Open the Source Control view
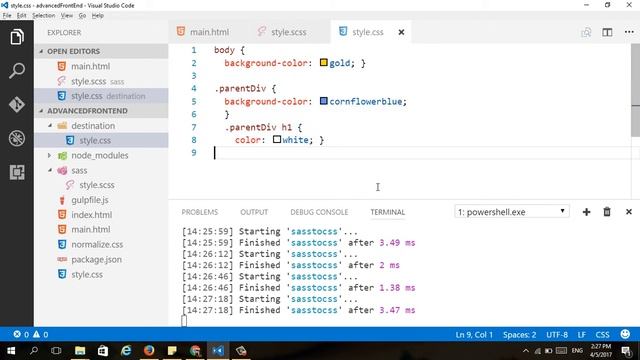Image resolution: width=640 pixels, height=360 pixels. (17, 104)
